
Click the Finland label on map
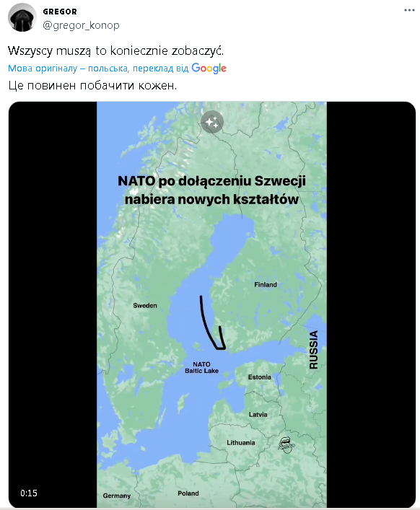[266, 285]
